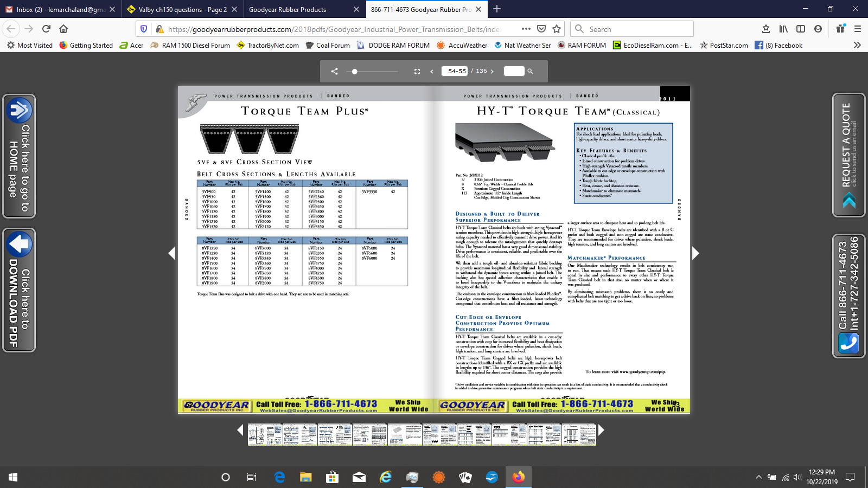This screenshot has width=868, height=488.
Task: Save page to Pocket
Action: coord(541,29)
